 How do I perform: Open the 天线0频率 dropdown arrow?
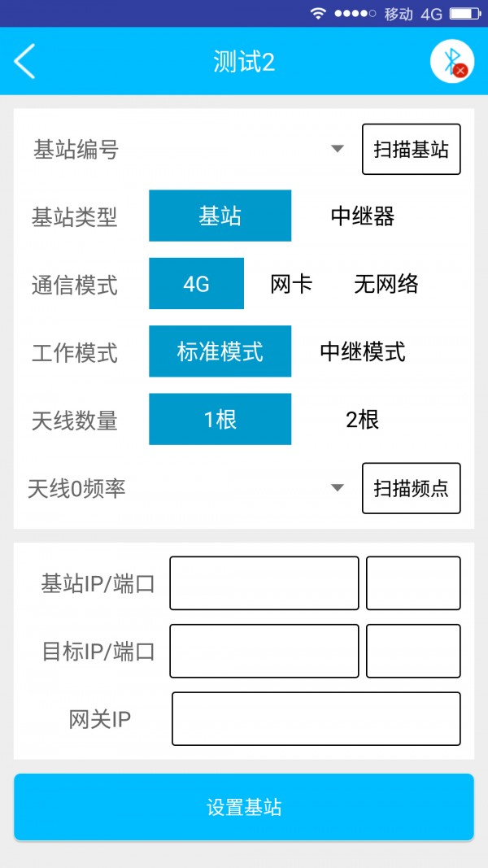338,488
